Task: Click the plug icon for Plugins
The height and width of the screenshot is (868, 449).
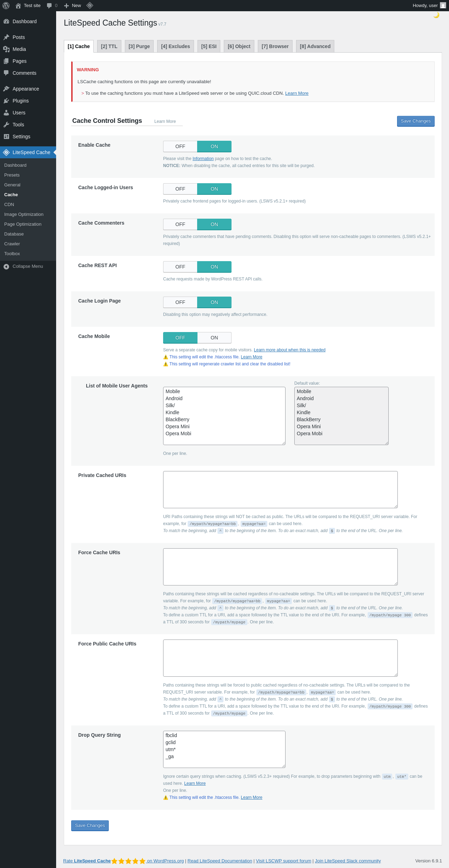Action: [6, 101]
